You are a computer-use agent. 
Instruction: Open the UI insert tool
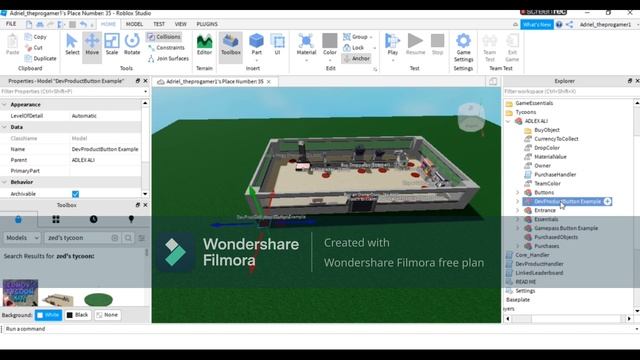[278, 44]
